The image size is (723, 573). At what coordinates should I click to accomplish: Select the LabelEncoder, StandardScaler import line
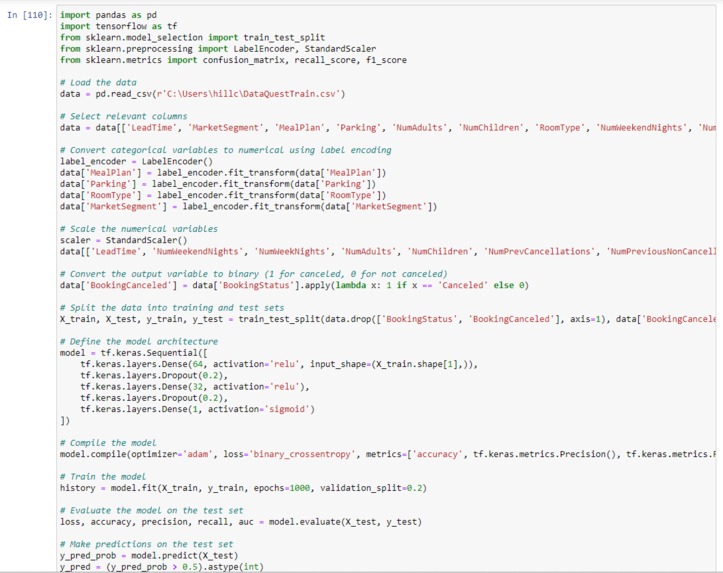click(218, 49)
